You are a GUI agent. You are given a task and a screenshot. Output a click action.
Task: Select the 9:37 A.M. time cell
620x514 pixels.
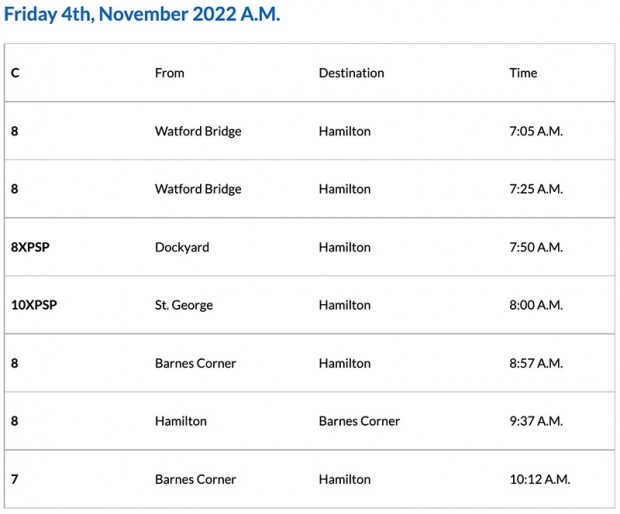pos(536,421)
